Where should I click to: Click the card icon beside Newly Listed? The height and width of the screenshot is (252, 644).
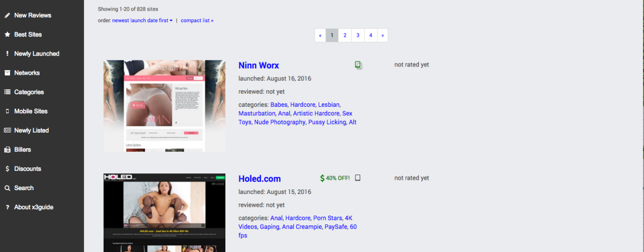coord(7,130)
